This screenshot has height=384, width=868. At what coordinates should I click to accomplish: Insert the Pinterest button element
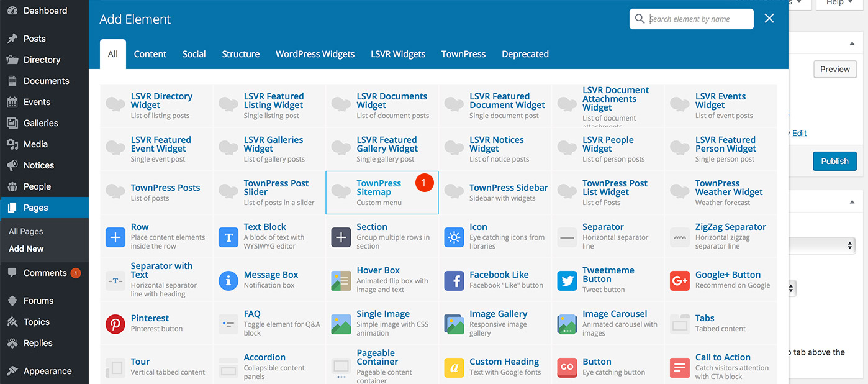[115, 324]
